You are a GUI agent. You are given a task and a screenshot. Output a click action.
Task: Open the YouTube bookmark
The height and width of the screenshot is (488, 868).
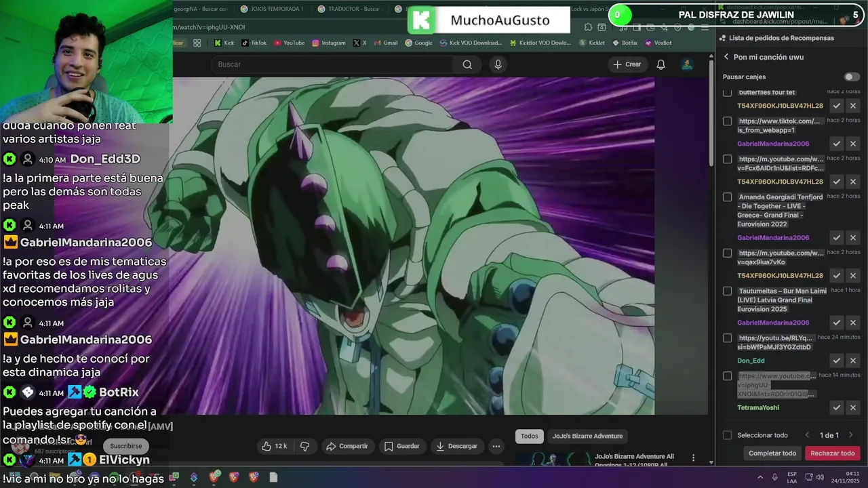pyautogui.click(x=290, y=43)
